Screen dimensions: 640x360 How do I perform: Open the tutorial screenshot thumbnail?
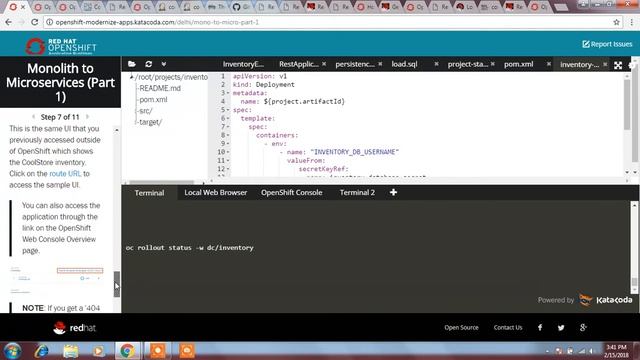pyautogui.click(x=56, y=280)
